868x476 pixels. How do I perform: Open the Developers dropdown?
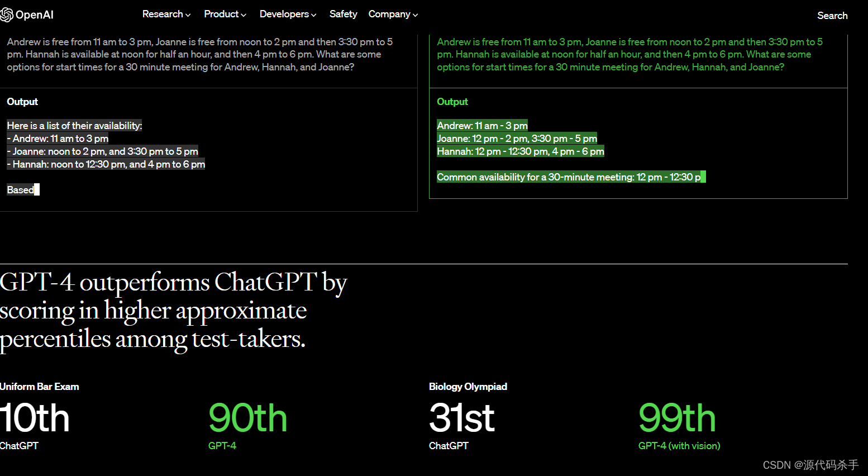pos(288,14)
